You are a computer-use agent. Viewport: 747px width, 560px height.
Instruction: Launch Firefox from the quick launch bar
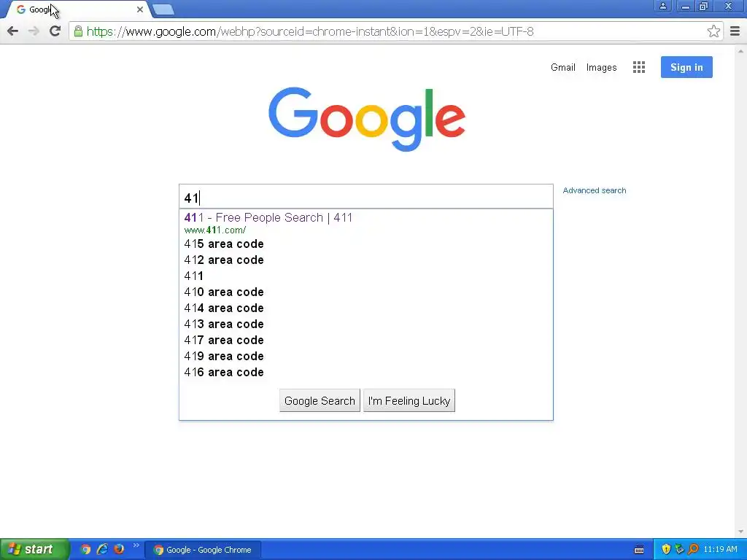tap(119, 549)
